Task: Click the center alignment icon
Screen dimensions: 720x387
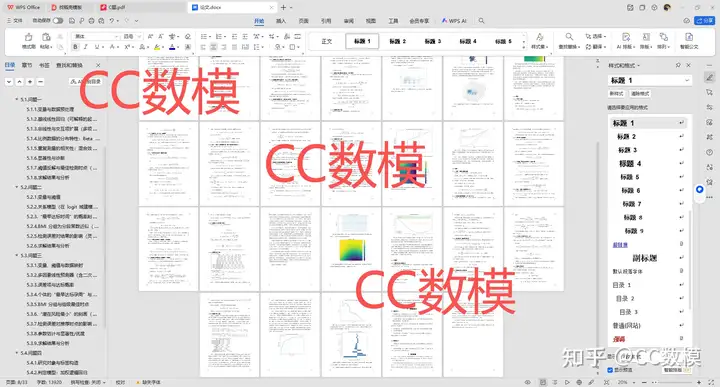Action: (x=214, y=47)
